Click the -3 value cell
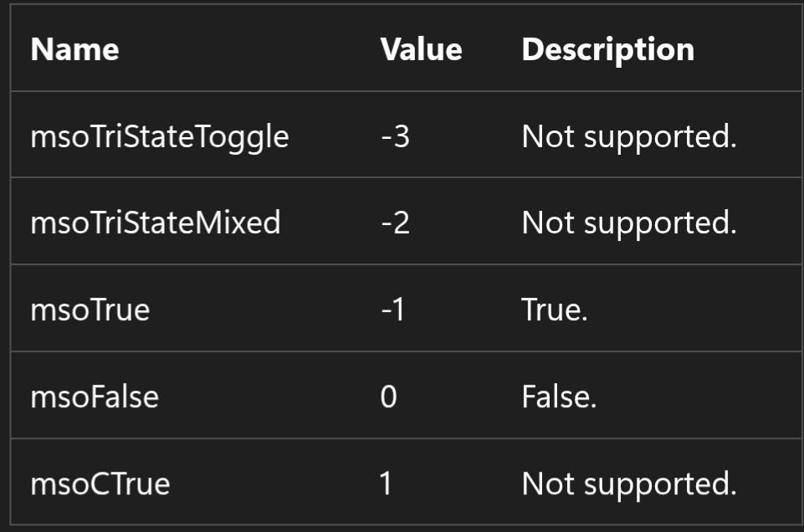Image resolution: width=804 pixels, height=532 pixels. pyautogui.click(x=395, y=136)
